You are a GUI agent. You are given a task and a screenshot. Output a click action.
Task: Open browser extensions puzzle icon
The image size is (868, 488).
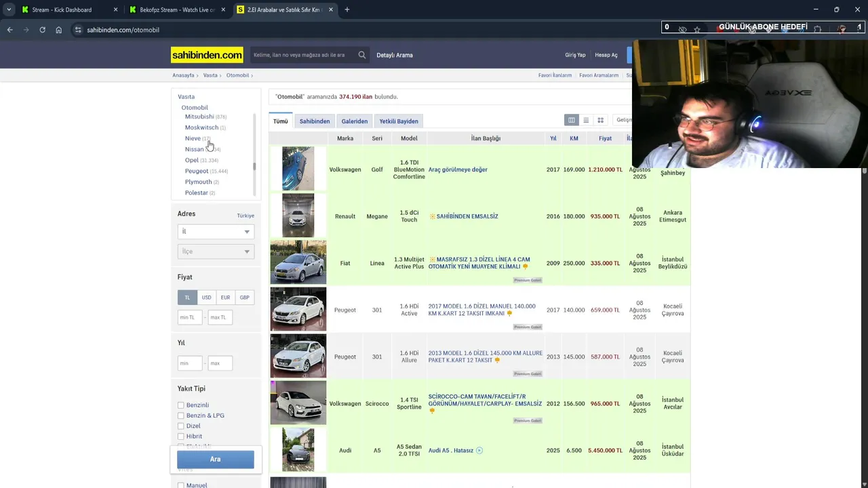click(818, 30)
